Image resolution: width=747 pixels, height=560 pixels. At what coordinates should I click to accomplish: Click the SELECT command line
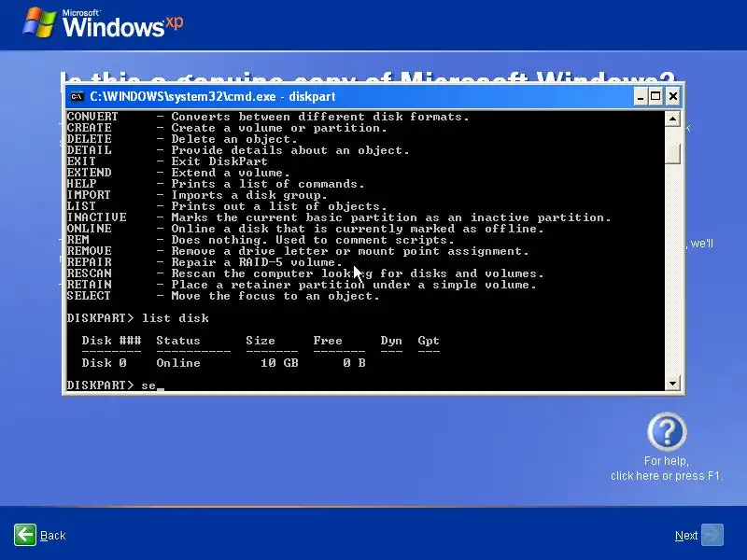[223, 296]
